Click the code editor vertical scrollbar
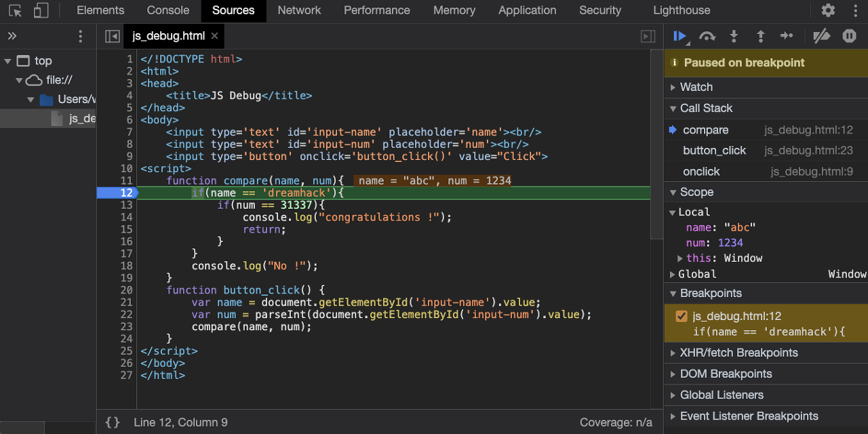The height and width of the screenshot is (434, 868). click(656, 144)
